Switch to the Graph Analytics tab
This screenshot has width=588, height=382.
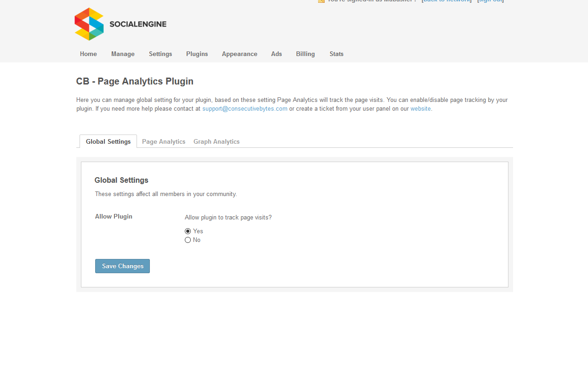pyautogui.click(x=217, y=142)
